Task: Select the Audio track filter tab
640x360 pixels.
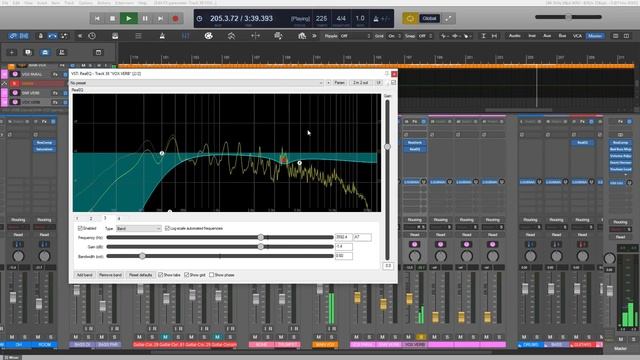Action: (514, 36)
